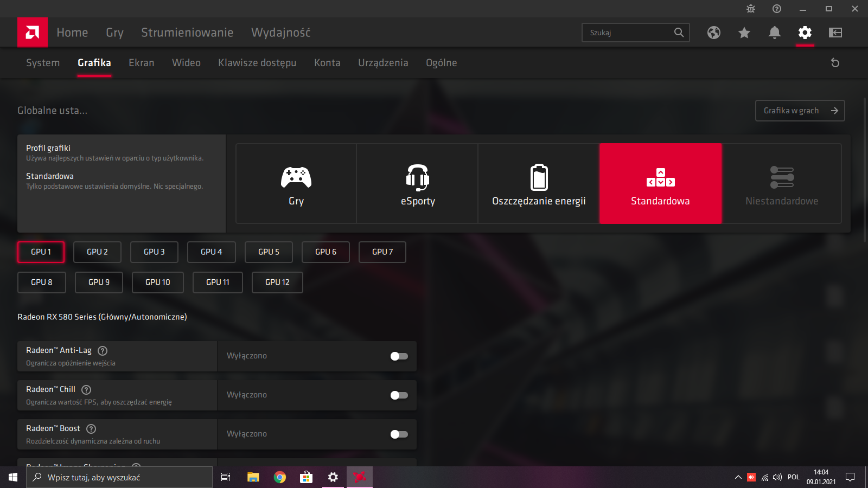Switch POL keyboard language indicator
Viewport: 868px width, 488px height.
point(794,477)
